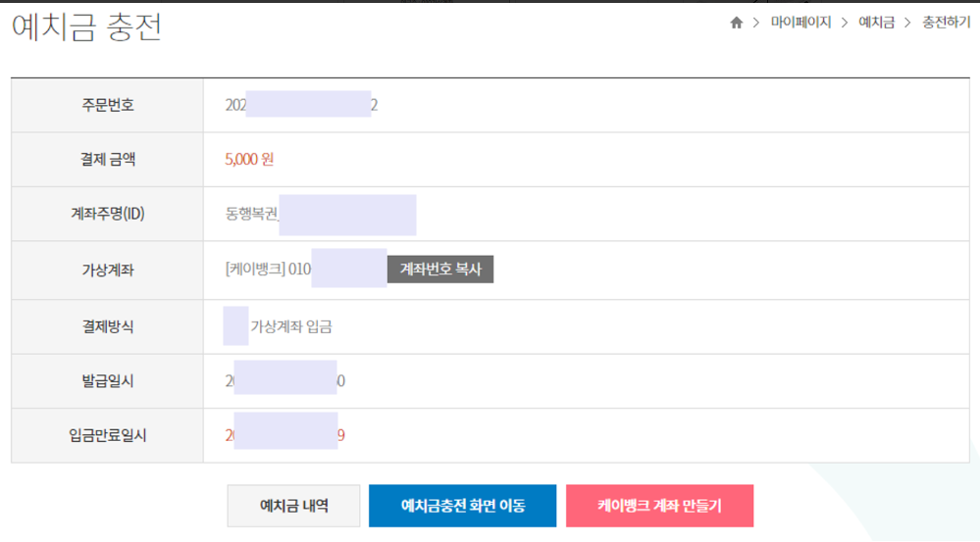
Task: Click the 발급일시 row label
Action: [108, 381]
